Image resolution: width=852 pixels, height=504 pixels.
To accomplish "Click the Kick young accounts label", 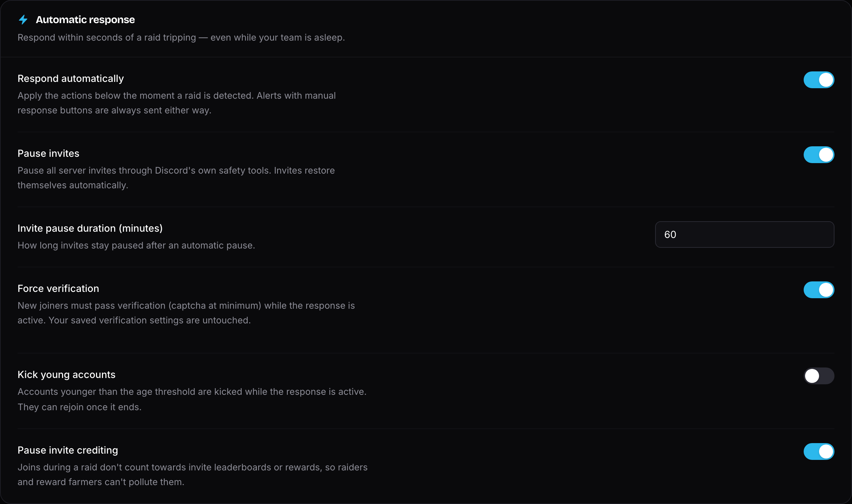I will click(x=66, y=375).
